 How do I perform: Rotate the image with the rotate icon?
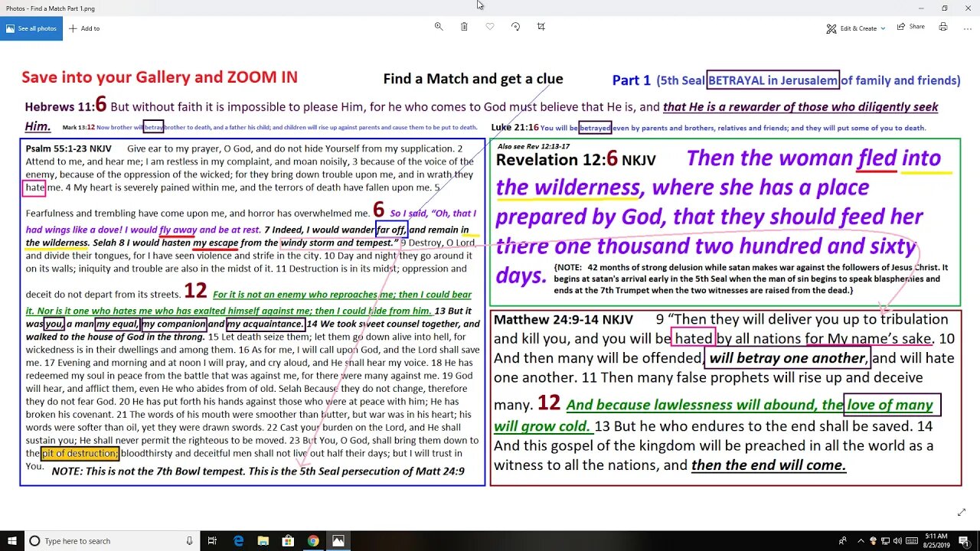[515, 27]
